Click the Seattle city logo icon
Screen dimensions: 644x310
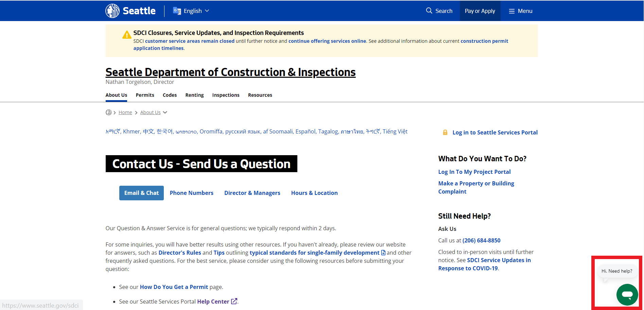(x=112, y=11)
